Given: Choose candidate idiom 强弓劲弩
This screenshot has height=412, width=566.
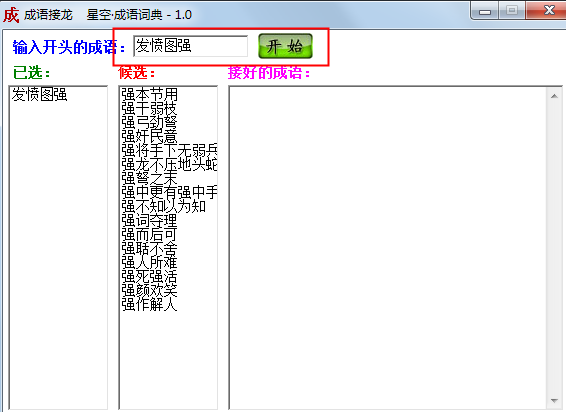Looking at the screenshot, I should coord(149,122).
